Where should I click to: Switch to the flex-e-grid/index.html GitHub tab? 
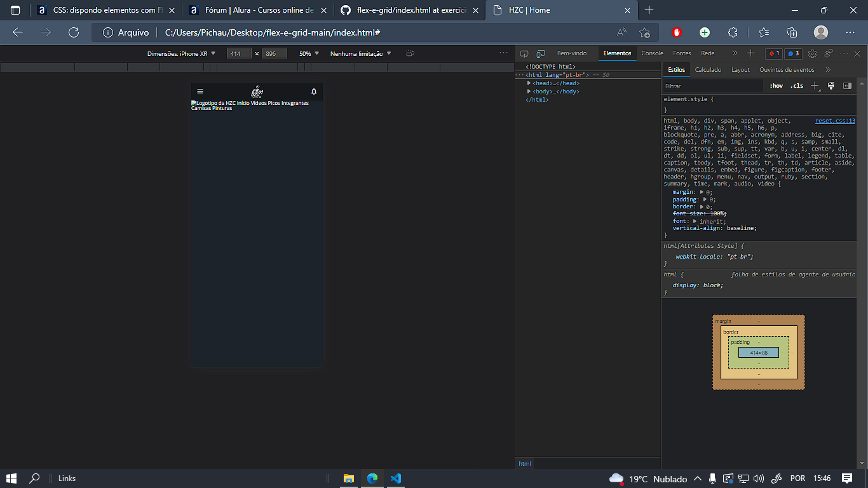click(409, 10)
